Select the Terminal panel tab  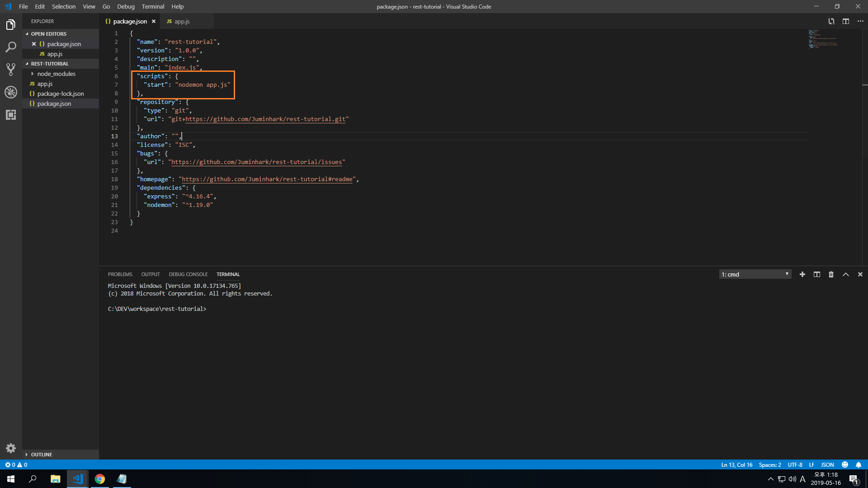[228, 274]
